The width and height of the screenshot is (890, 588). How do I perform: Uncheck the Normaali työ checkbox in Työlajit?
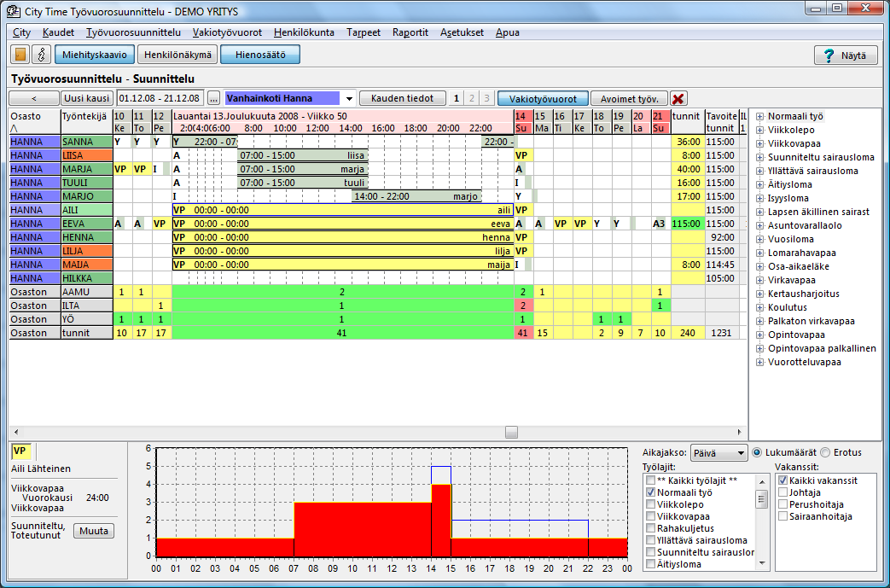tap(650, 492)
